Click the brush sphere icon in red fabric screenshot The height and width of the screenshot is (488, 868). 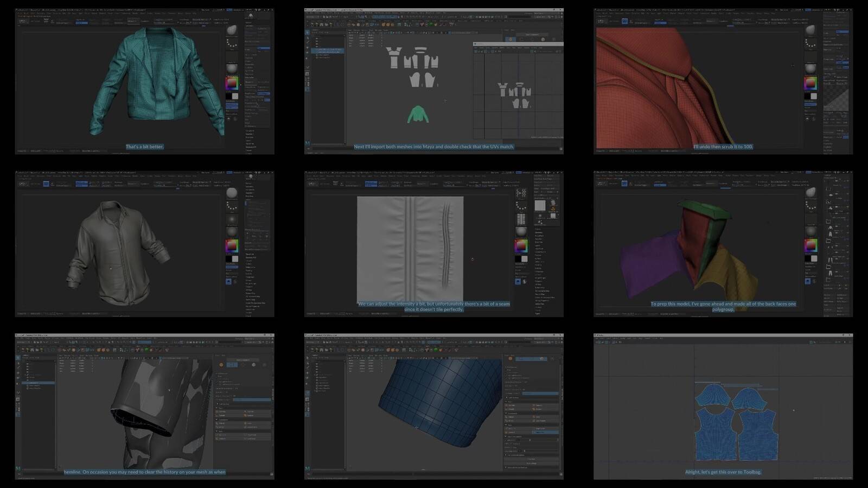810,30
